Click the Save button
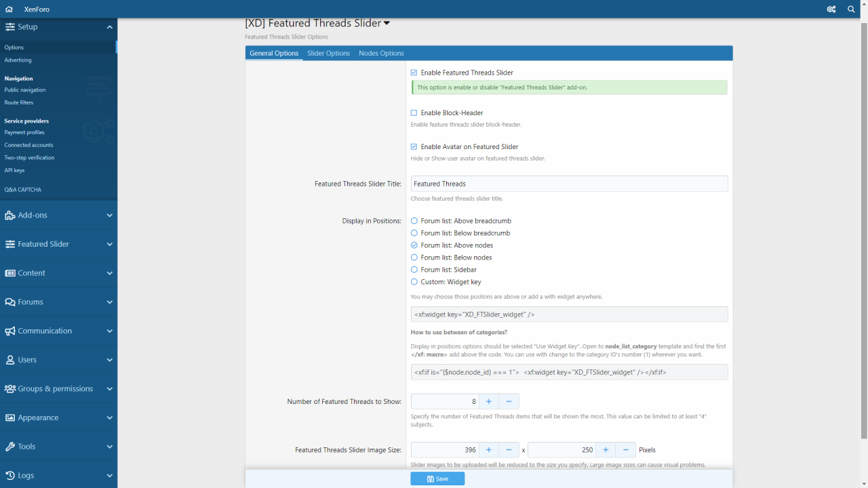The height and width of the screenshot is (488, 868). pyautogui.click(x=437, y=479)
